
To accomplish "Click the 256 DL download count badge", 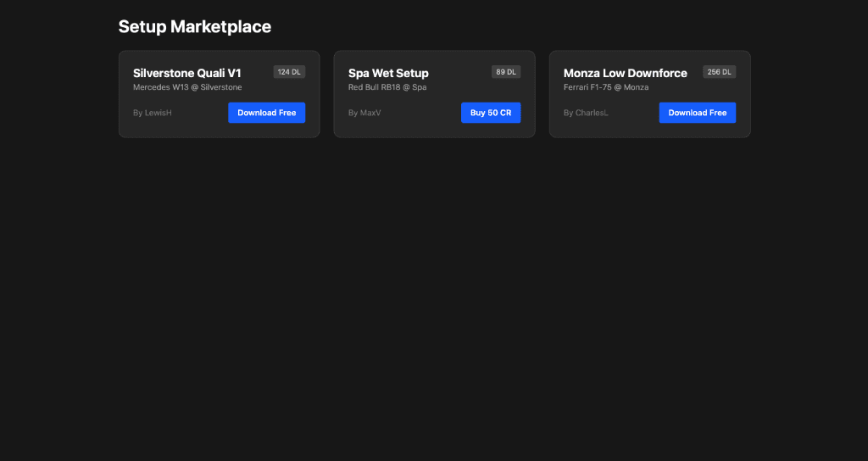I will point(719,72).
